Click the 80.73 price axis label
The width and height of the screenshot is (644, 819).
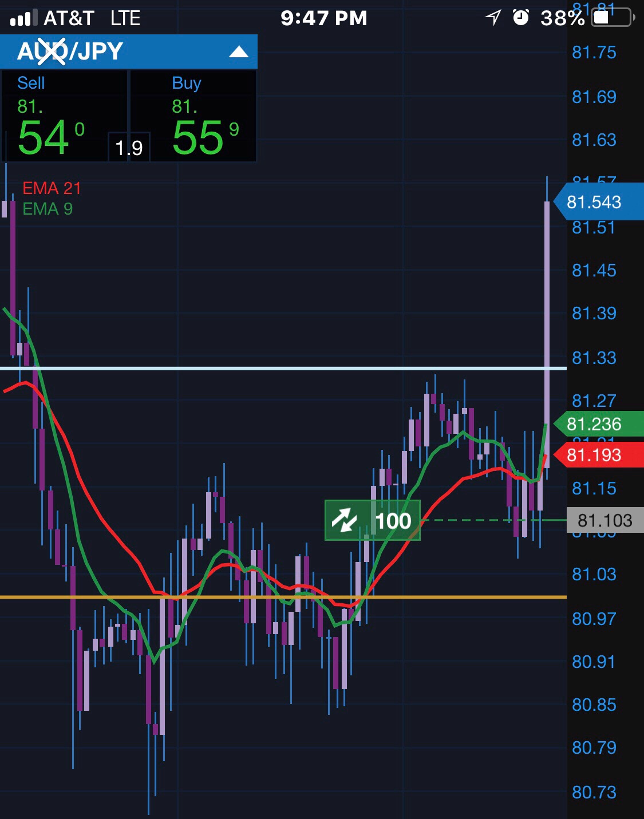(x=594, y=792)
